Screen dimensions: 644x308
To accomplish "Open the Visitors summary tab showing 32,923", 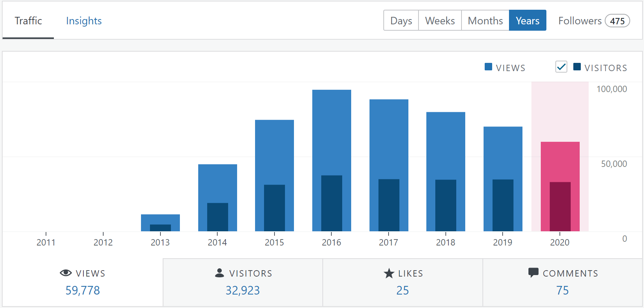I will (243, 283).
